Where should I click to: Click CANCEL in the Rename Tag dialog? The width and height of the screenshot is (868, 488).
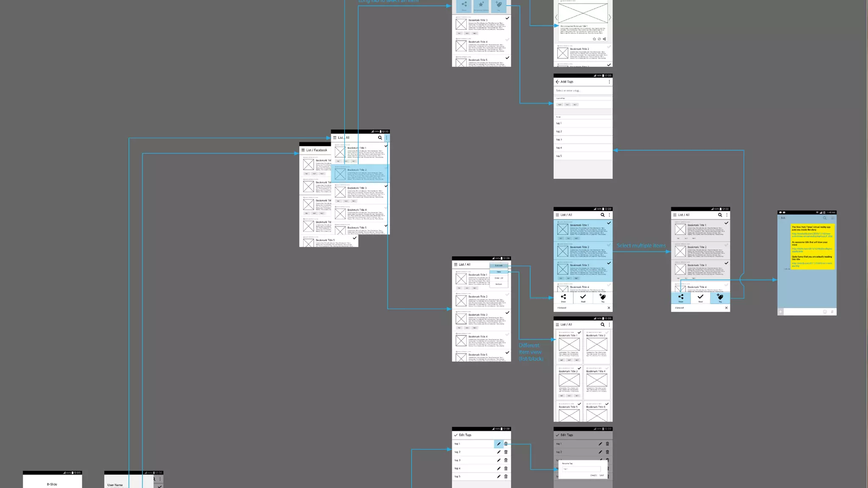click(x=593, y=475)
